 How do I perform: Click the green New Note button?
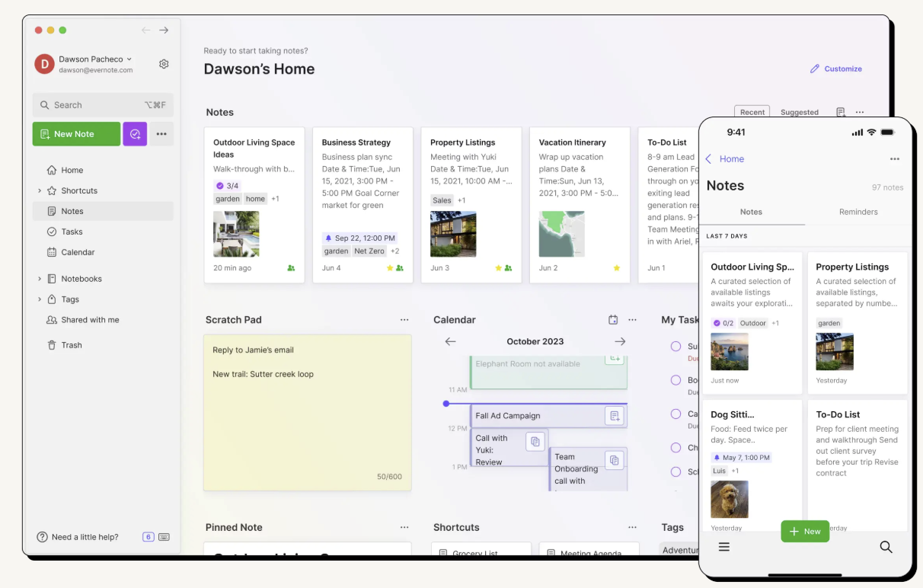(x=76, y=134)
